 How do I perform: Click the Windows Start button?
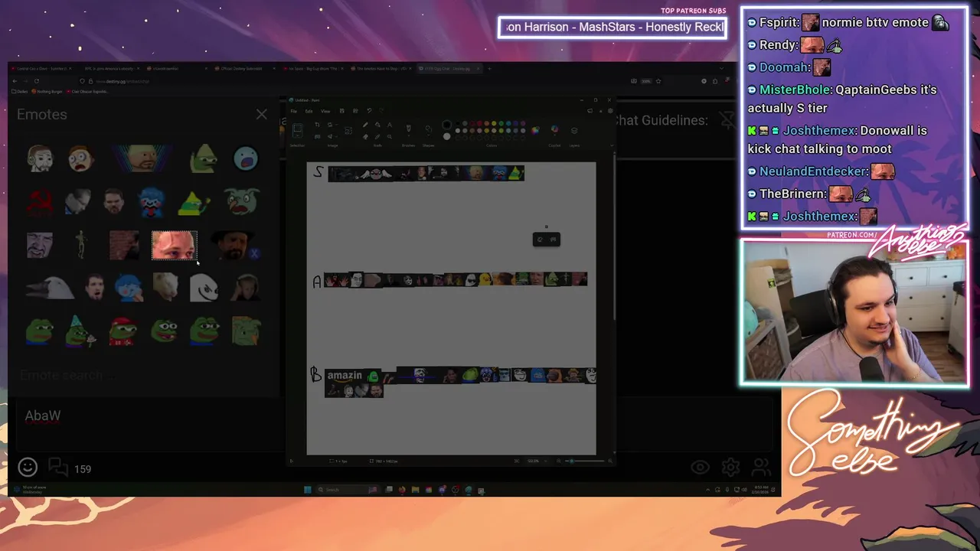point(308,490)
